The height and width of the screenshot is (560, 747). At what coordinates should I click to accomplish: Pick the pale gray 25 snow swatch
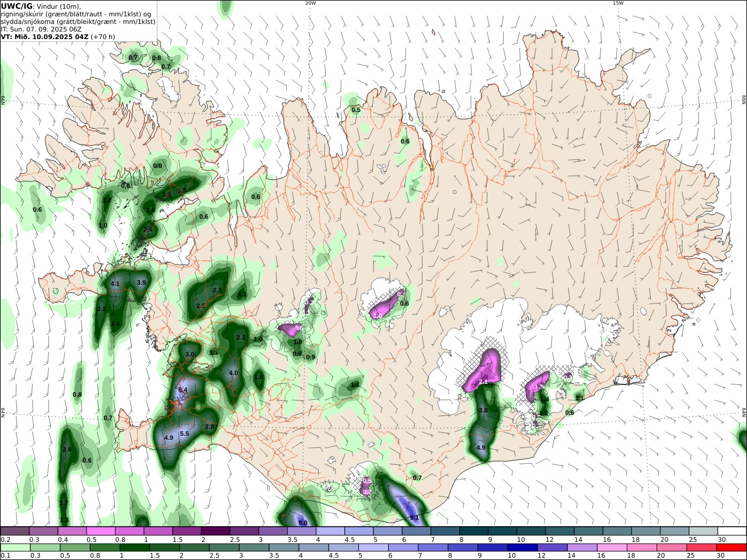pyautogui.click(x=702, y=531)
